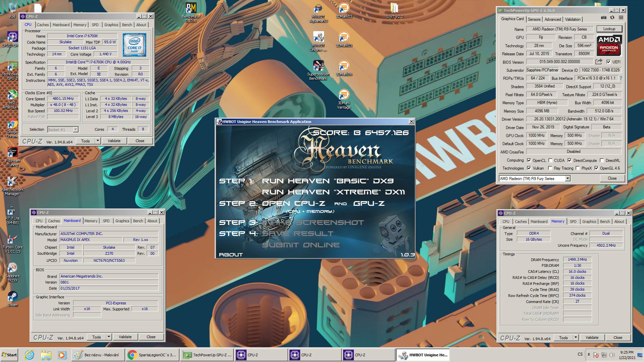Open the Recycle Bin (Koš) icon
644x362 pixels.
pyautogui.click(x=12, y=10)
